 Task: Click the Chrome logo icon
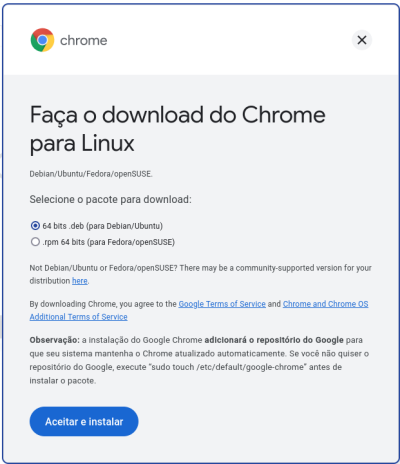pyautogui.click(x=42, y=40)
